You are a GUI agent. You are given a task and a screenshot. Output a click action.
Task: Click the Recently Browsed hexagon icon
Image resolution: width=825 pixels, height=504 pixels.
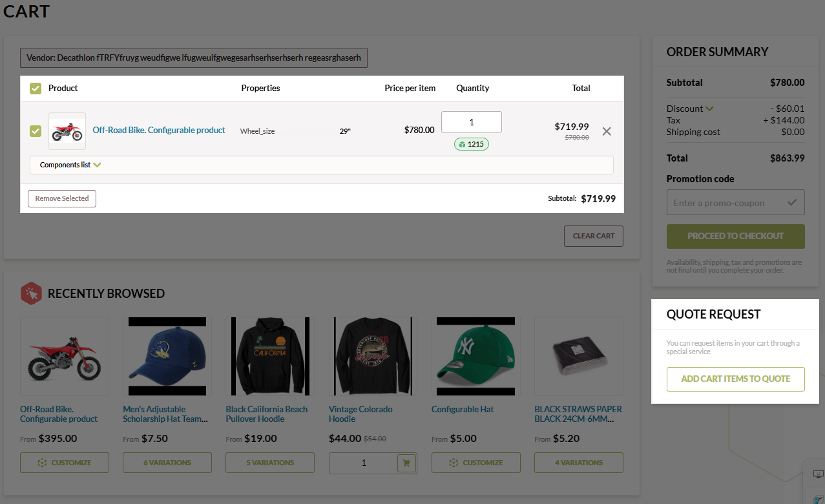30,293
